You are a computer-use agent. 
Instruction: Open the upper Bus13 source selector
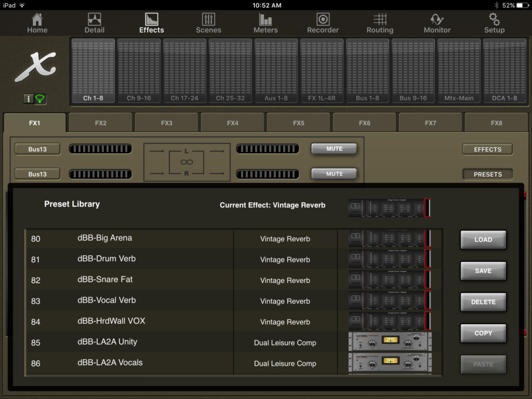(x=37, y=149)
